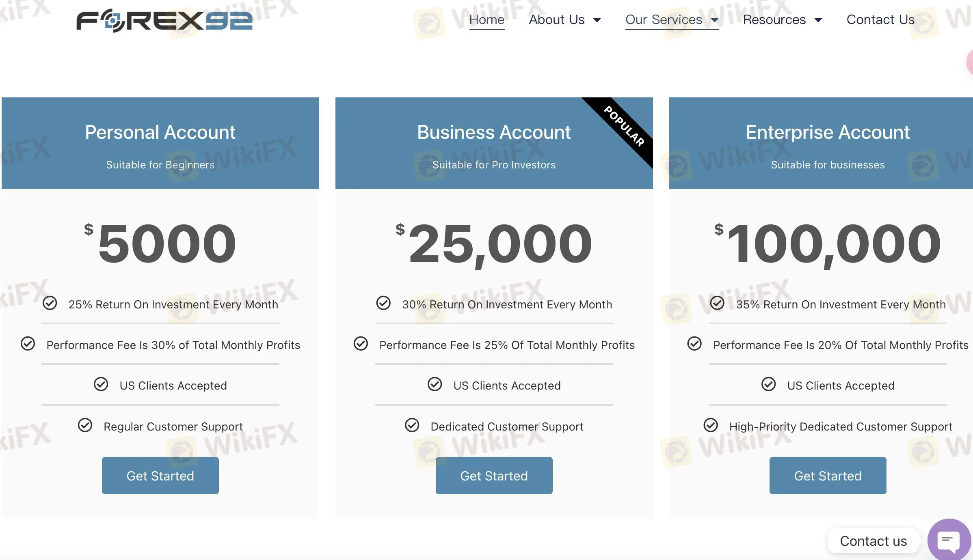This screenshot has height=560, width=973.
Task: Open the Contact Us menu item
Action: [880, 19]
